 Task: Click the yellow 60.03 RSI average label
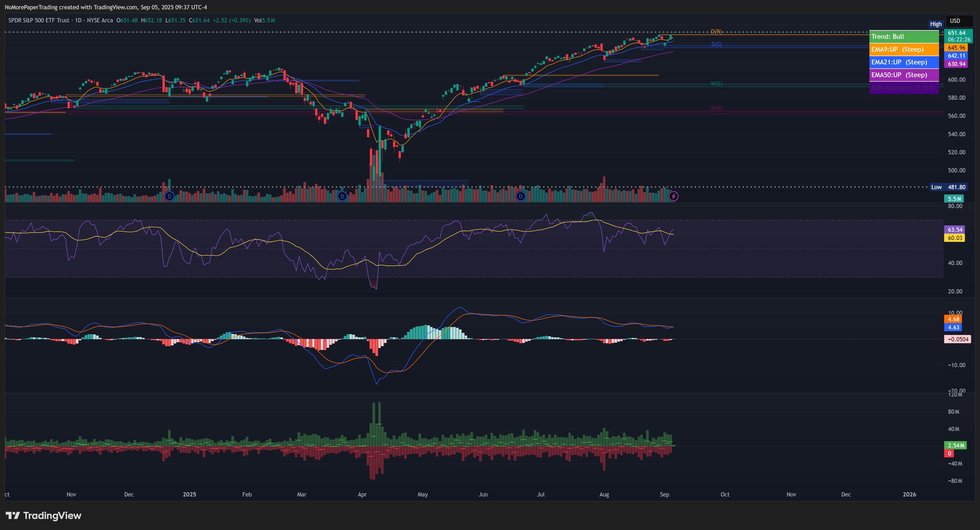(954, 238)
